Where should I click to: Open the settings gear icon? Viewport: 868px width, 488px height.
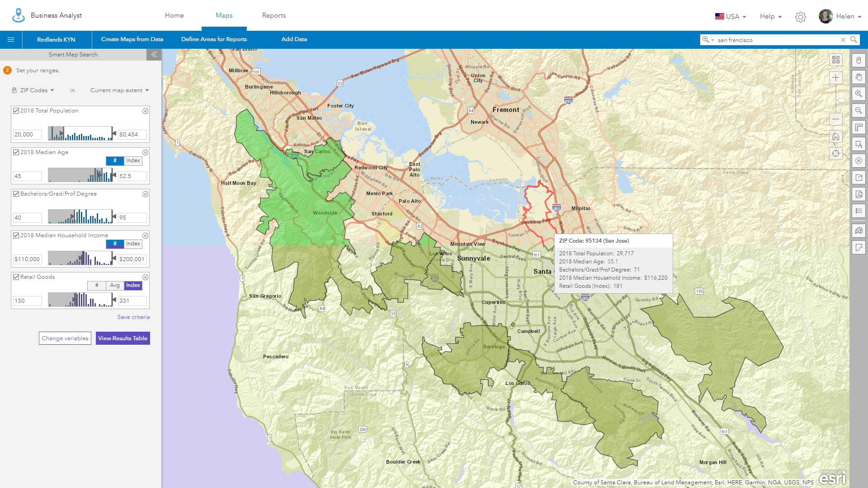coord(800,17)
